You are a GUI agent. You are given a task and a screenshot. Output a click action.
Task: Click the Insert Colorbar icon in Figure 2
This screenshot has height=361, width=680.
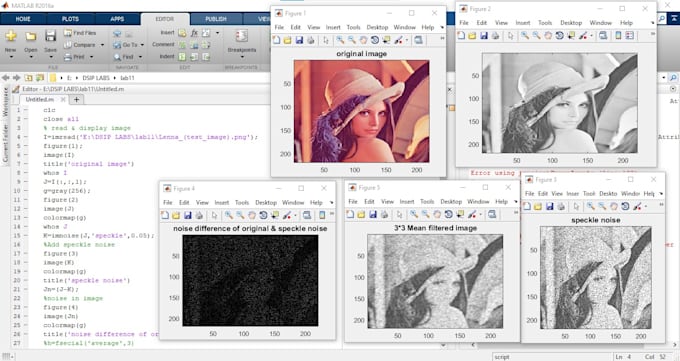pos(618,36)
